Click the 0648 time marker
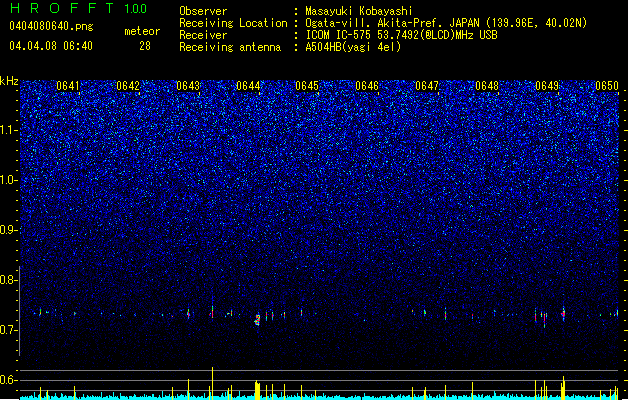Screen dimensions: 629x400 coord(487,86)
